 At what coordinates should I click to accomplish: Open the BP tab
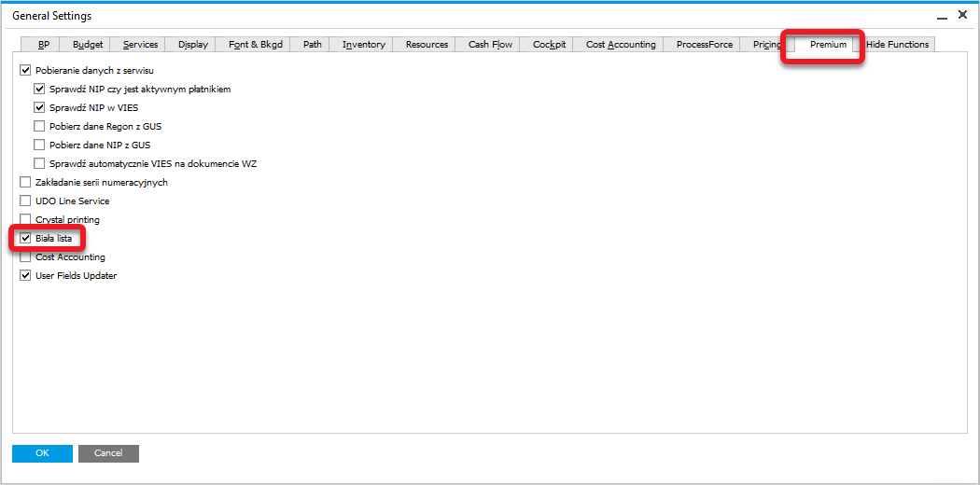point(44,45)
